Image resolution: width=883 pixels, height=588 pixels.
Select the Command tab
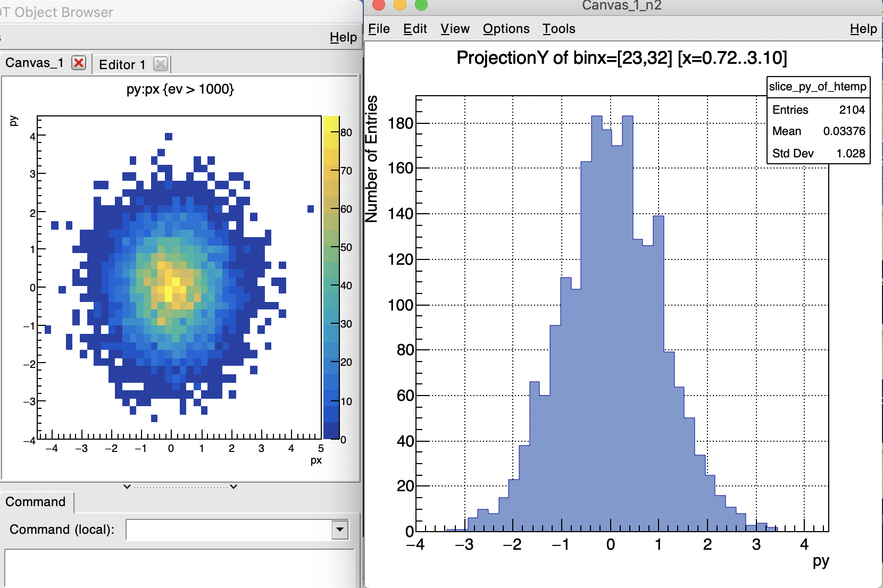(36, 502)
